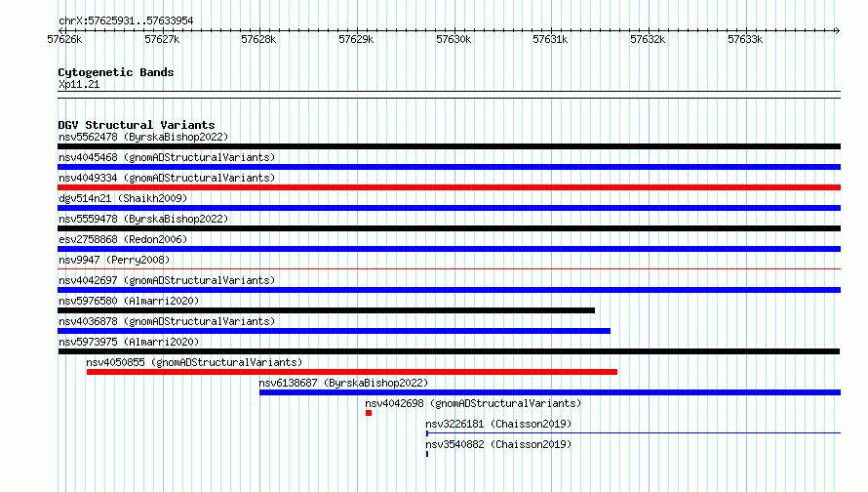The image size is (868, 492).
Task: Click the nsv5973975 (Almarri2020) label
Action: point(129,342)
